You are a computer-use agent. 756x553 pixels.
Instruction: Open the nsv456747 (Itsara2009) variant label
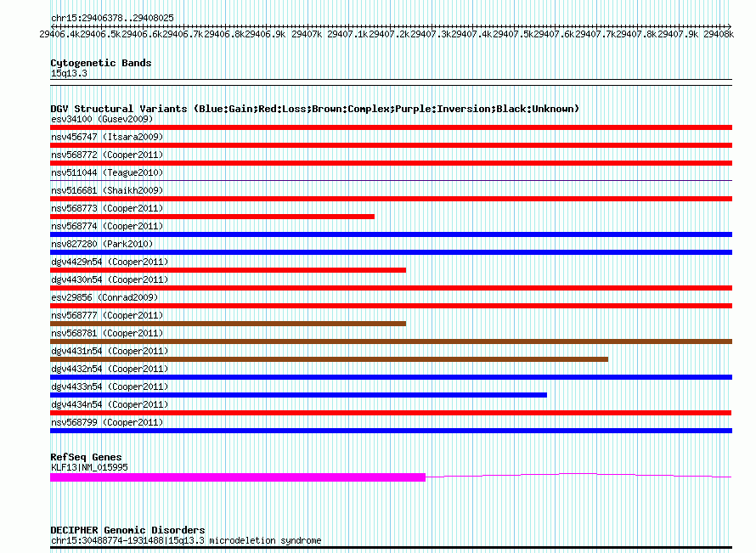(107, 137)
